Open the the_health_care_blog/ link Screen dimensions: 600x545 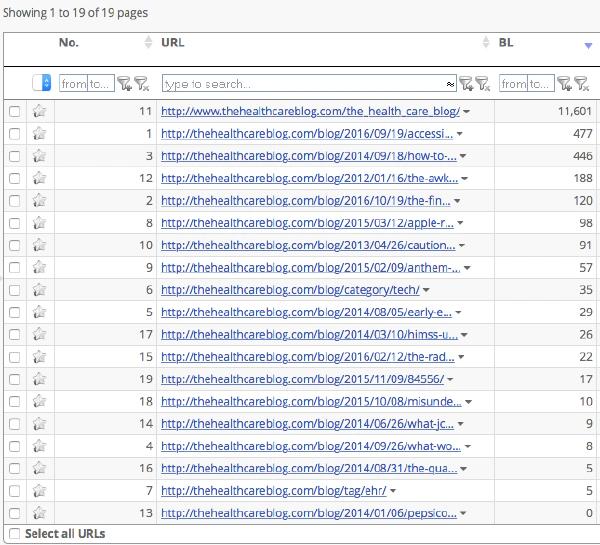pyautogui.click(x=310, y=111)
